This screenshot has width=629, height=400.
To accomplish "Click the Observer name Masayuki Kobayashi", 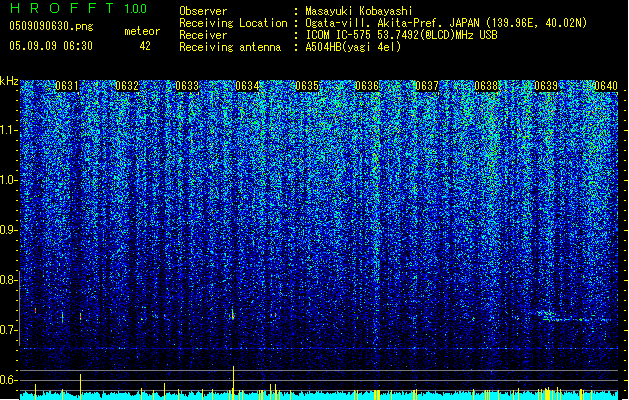I will 359,11.
